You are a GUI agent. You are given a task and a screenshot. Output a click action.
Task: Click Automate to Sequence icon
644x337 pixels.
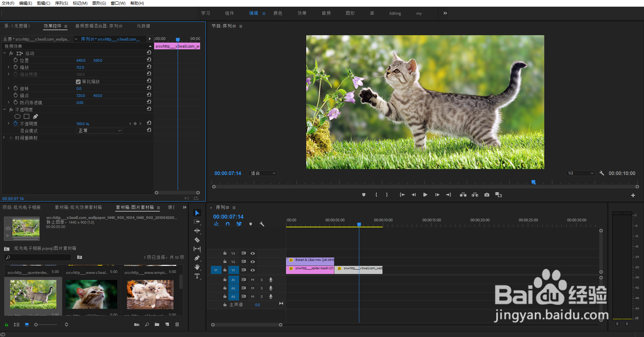(x=137, y=325)
